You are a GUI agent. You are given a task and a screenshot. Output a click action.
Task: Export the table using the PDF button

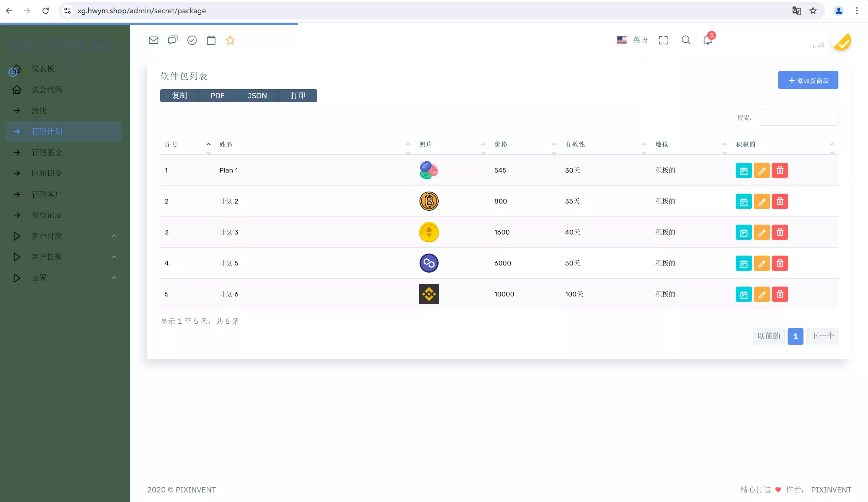click(217, 96)
